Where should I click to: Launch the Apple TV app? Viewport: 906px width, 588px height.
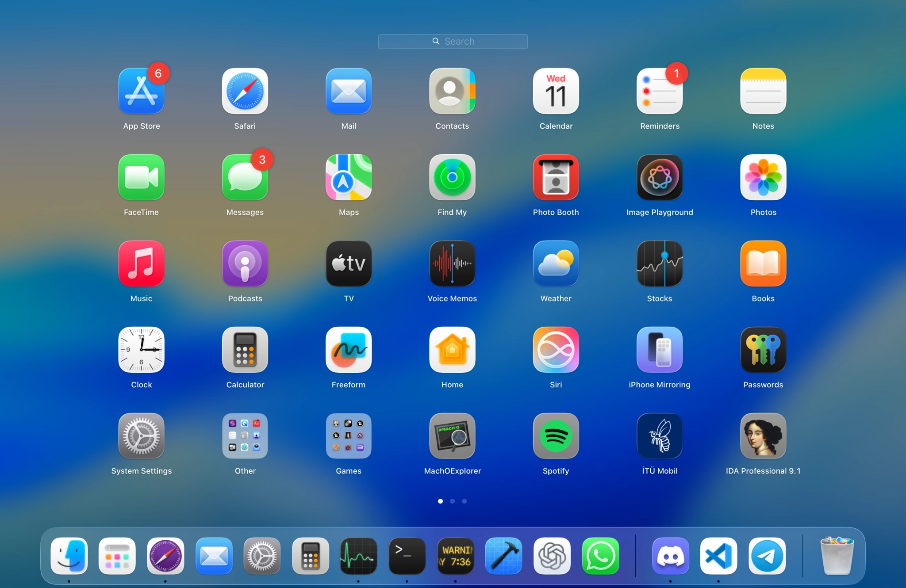(x=349, y=263)
